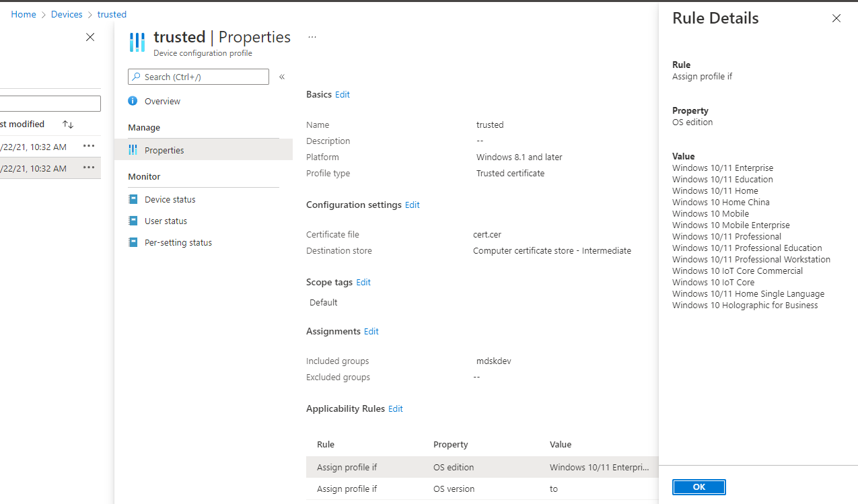Close the Rule Details panel

tap(836, 19)
